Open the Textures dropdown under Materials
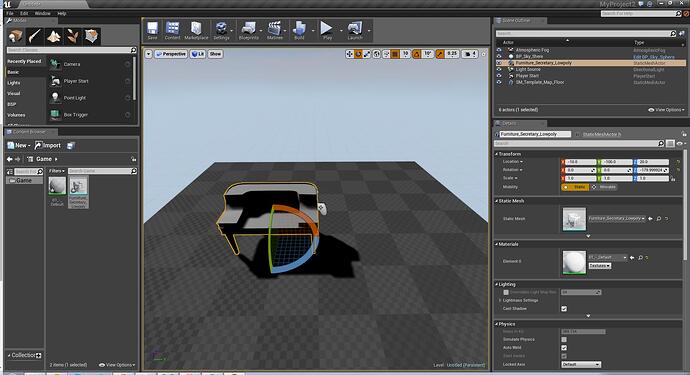This screenshot has height=375, width=690. 600,266
